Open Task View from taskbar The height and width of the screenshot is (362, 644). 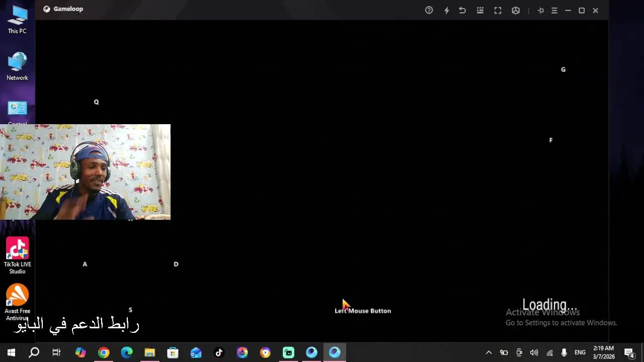point(56,352)
